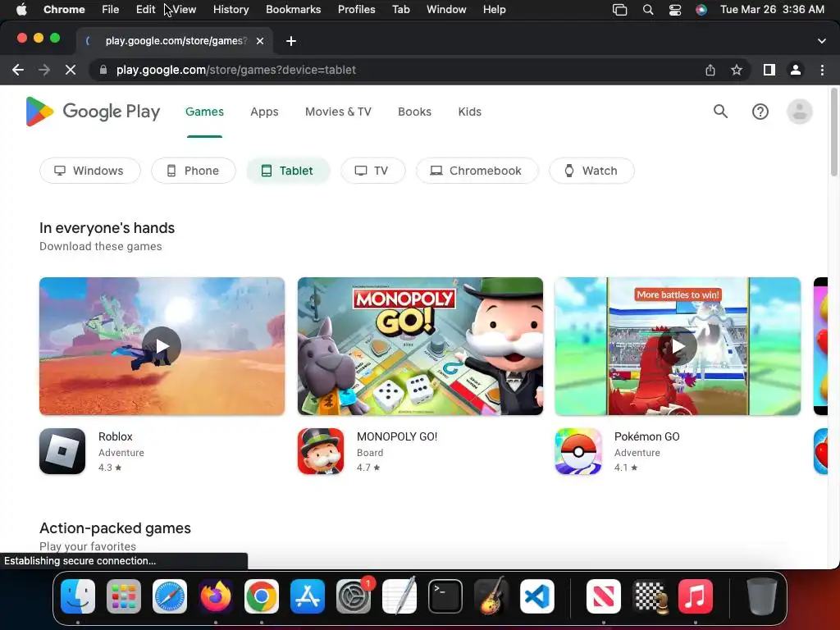Select the Phone device filter

click(x=194, y=171)
